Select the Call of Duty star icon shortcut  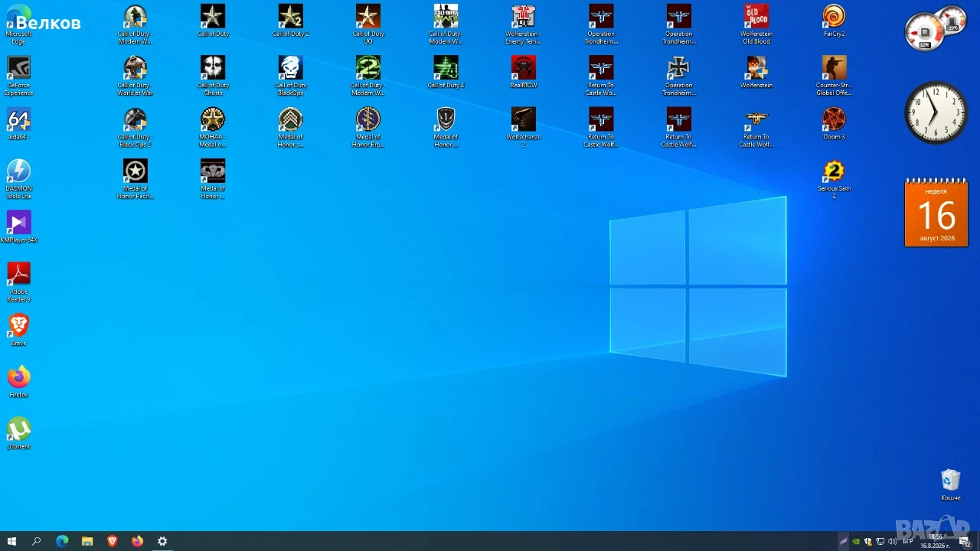[213, 21]
